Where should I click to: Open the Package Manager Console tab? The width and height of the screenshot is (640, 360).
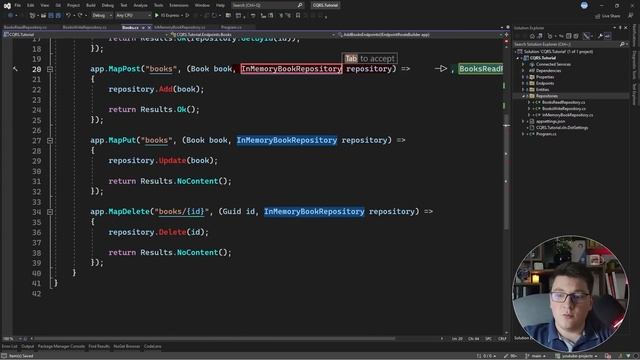61,347
